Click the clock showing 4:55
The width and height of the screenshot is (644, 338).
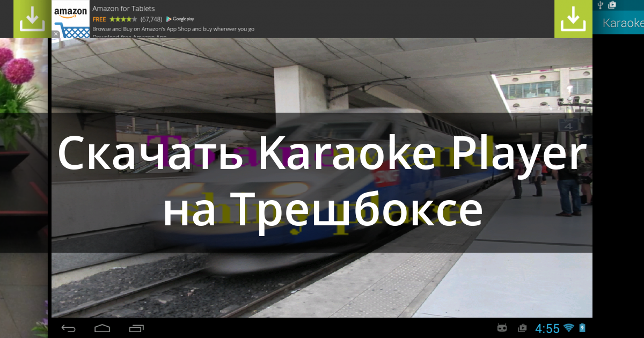tap(547, 328)
